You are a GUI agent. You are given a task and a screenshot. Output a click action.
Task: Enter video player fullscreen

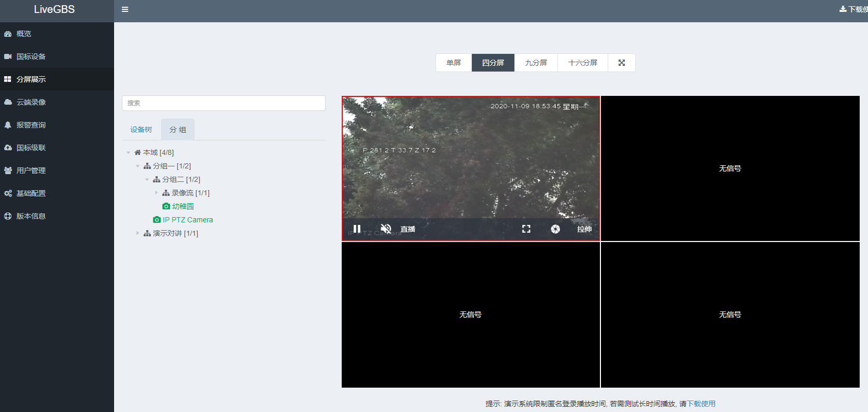coord(526,229)
